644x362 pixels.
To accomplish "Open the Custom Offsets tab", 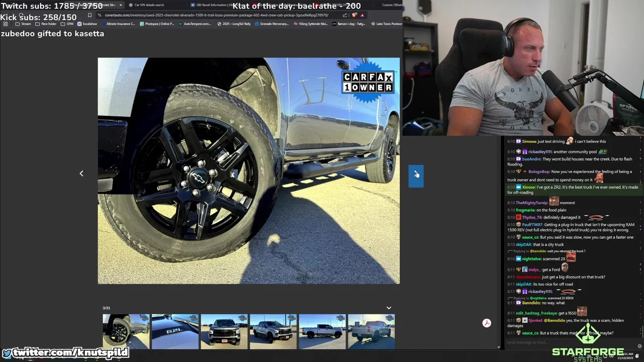I will [x=392, y=5].
